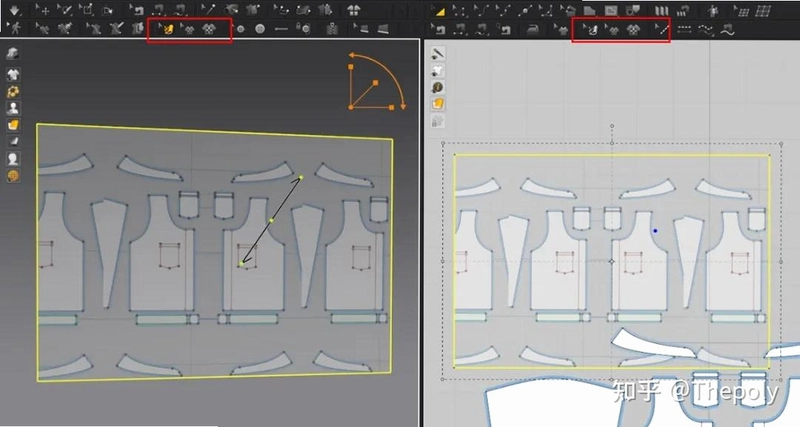Select the Edit Texture tool in 2D toolbar
This screenshot has width=800, height=427.
tap(590, 31)
